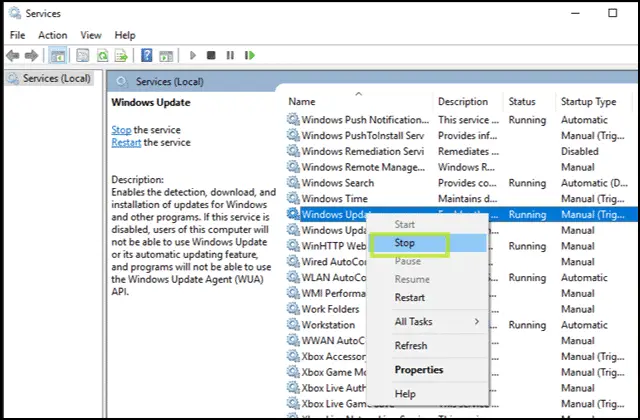
Task: Expand All Tasks submenu arrow
Action: coord(477,322)
